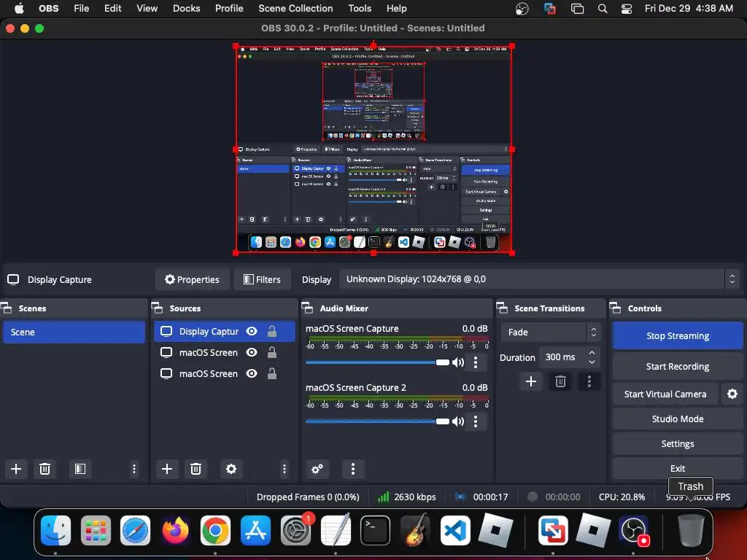
Task: Remove selected scene with trash icon
Action: pos(44,469)
